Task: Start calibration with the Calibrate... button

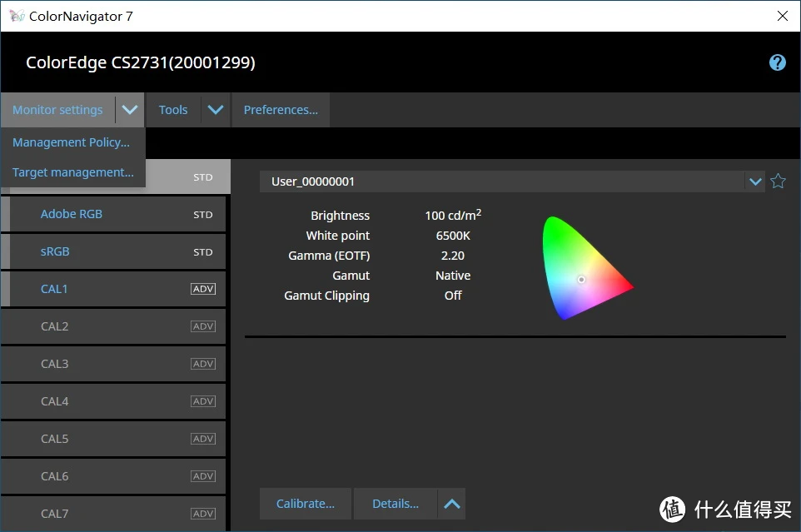Action: point(306,504)
